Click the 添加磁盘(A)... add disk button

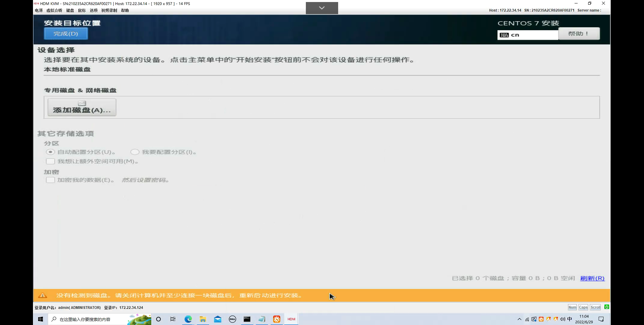pyautogui.click(x=82, y=107)
